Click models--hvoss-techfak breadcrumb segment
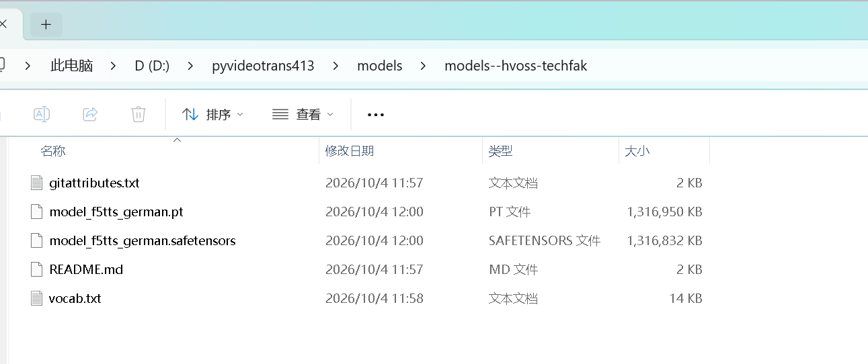The width and height of the screenshot is (868, 364). [516, 66]
